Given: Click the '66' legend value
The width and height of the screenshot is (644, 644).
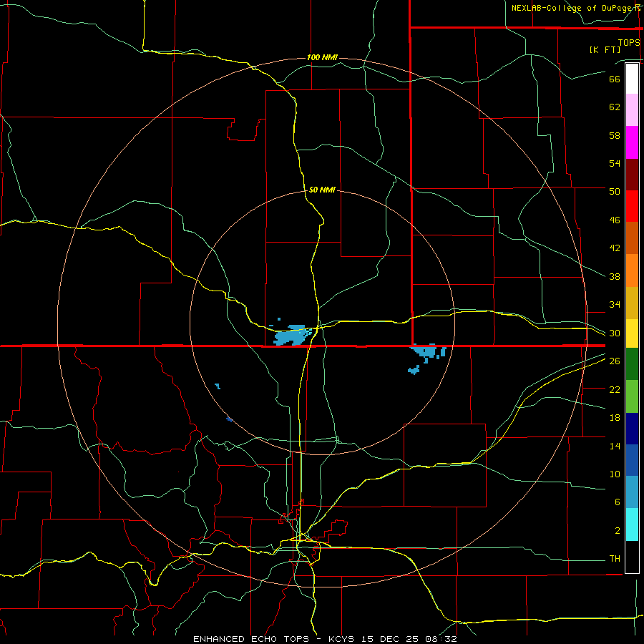Looking at the screenshot, I should click(615, 79).
